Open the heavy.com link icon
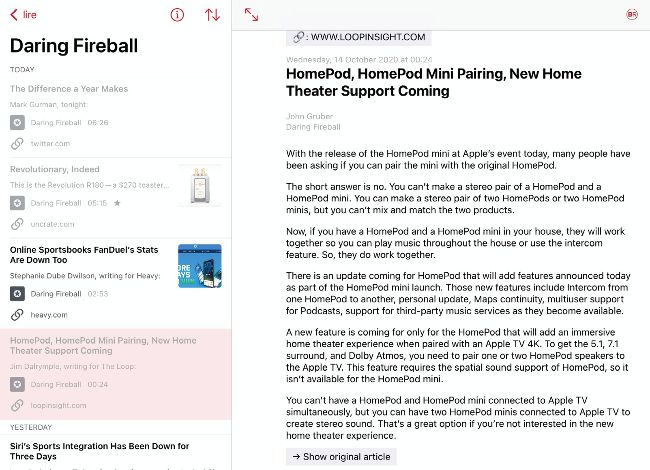 pyautogui.click(x=17, y=315)
